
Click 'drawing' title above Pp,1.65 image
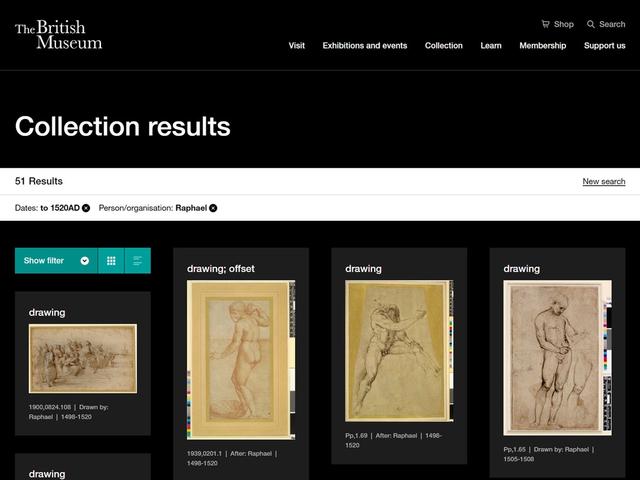point(522,269)
